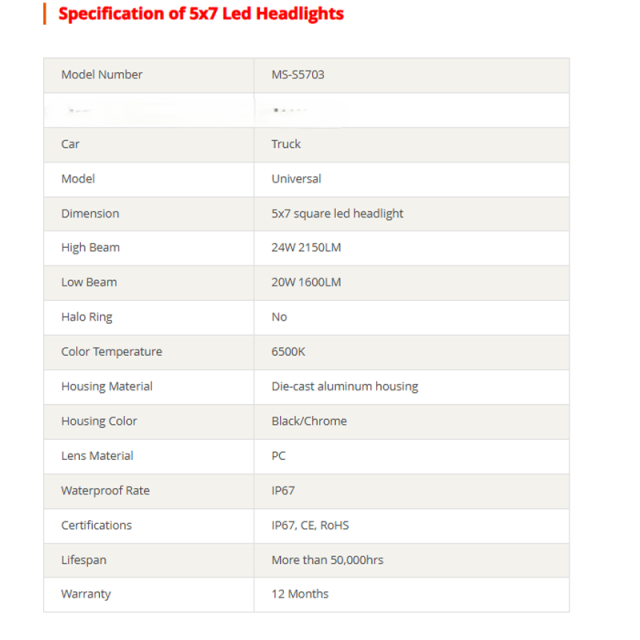Click the High Beam label
The height and width of the screenshot is (640, 640).
[x=90, y=247]
